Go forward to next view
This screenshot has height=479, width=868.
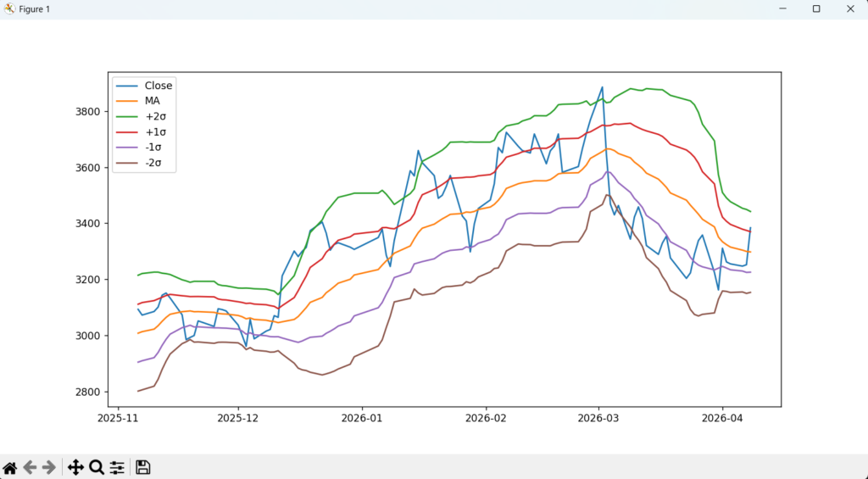point(49,467)
